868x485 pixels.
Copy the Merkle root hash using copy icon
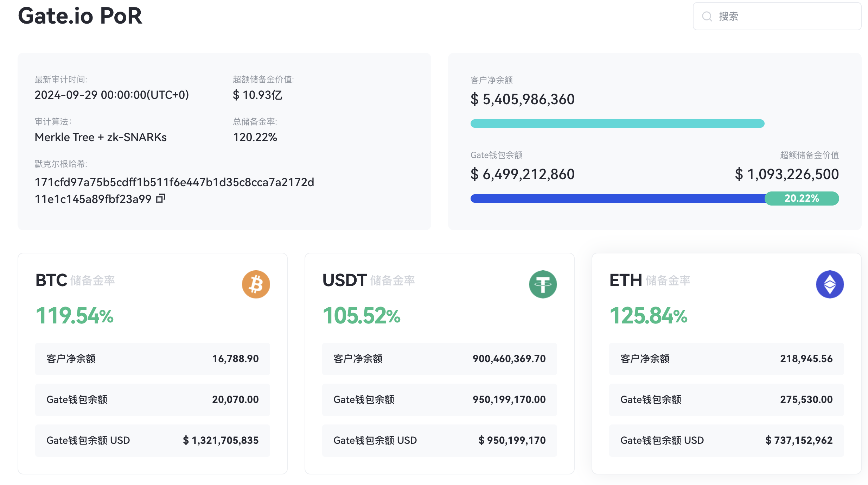pos(160,198)
